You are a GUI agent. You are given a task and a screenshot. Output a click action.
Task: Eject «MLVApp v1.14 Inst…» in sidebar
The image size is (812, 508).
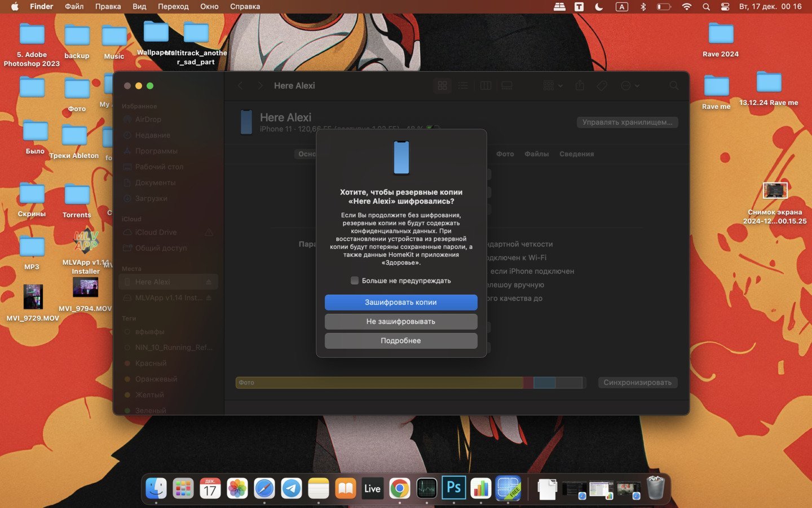tap(209, 298)
